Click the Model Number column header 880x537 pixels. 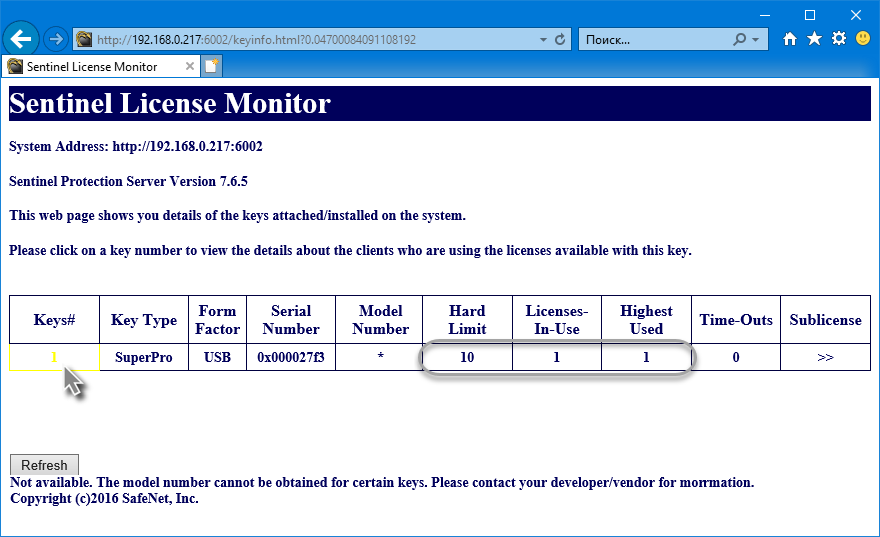click(381, 320)
